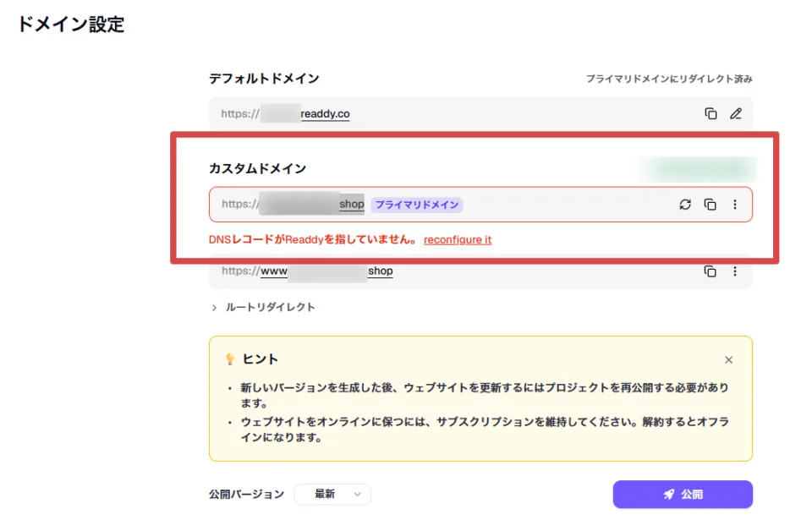Click the プライマリドメインにリダイレクト済み status text
Image resolution: width=812 pixels, height=520 pixels.
coord(669,79)
